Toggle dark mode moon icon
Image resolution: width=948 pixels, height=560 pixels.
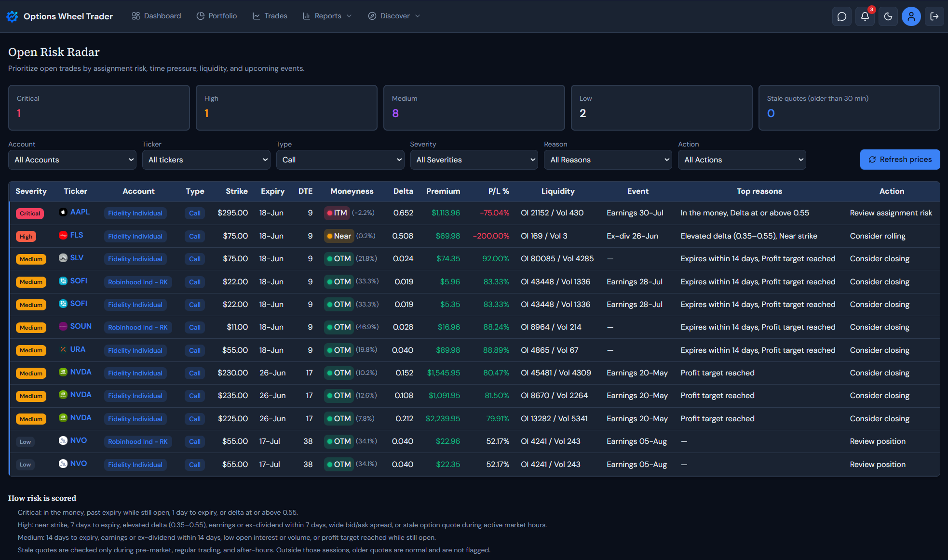pyautogui.click(x=888, y=16)
